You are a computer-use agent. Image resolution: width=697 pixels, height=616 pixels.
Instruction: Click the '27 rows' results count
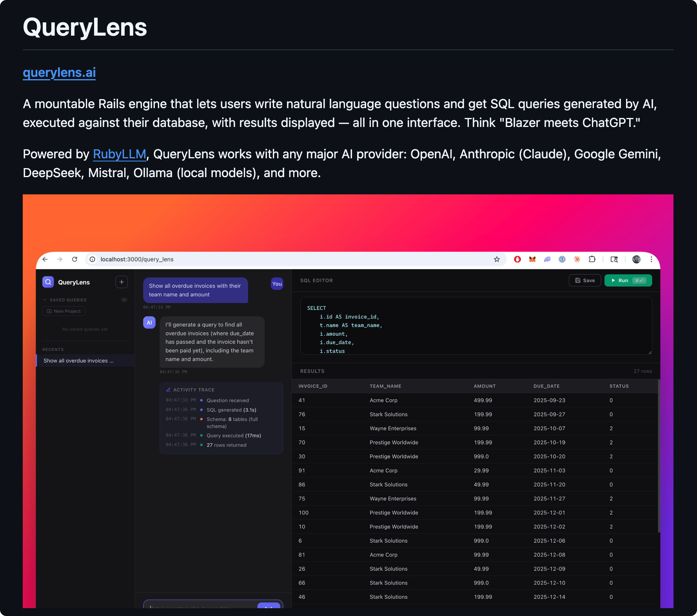[x=643, y=371]
